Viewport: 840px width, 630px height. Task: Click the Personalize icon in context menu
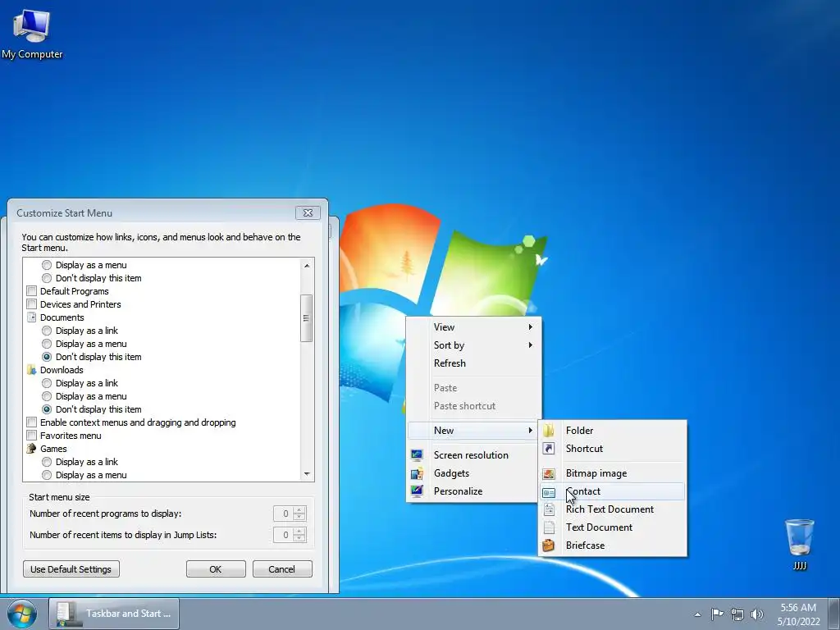click(x=417, y=491)
